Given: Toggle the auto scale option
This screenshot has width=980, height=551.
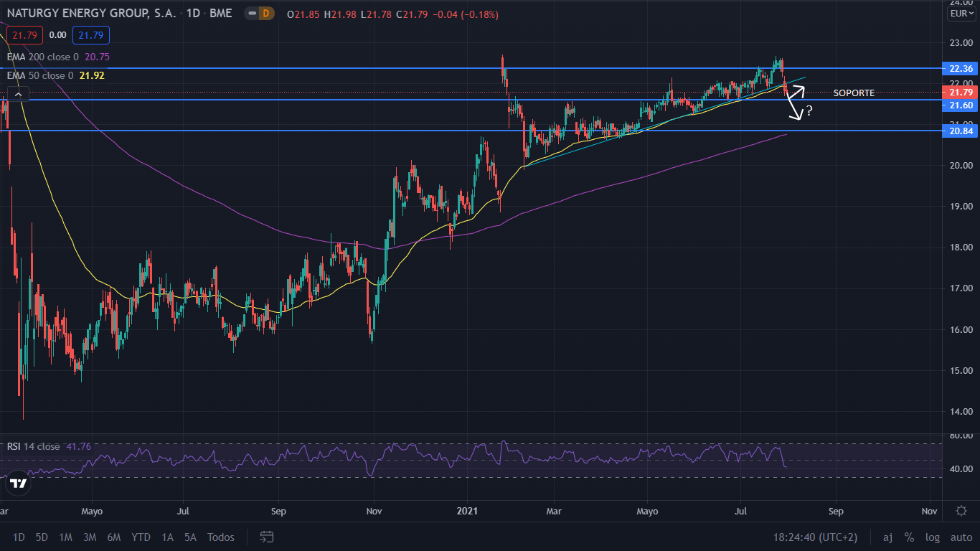Looking at the screenshot, I should tap(961, 537).
